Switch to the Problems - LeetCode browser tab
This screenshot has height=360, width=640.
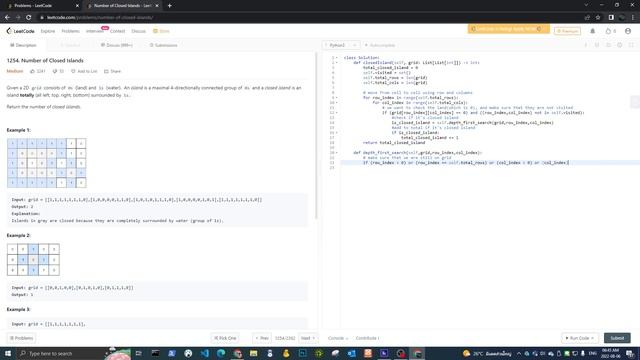pos(43,6)
